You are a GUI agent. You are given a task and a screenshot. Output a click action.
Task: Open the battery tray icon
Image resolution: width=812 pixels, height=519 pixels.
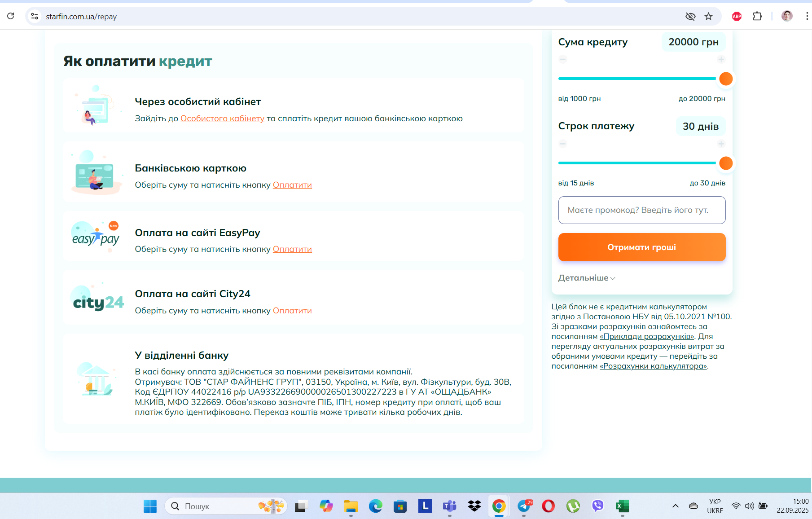pos(763,506)
